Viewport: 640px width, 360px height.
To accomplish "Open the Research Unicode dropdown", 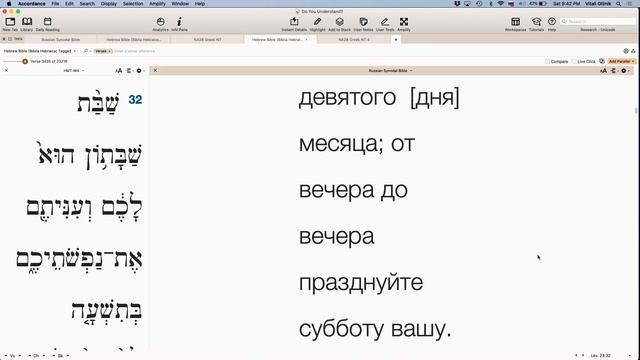I will pos(598,30).
